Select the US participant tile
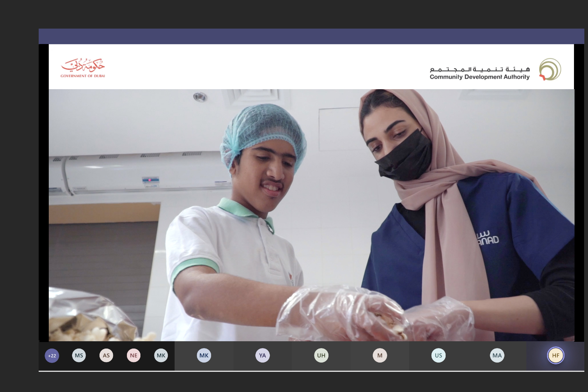The image size is (588, 392). point(438,356)
